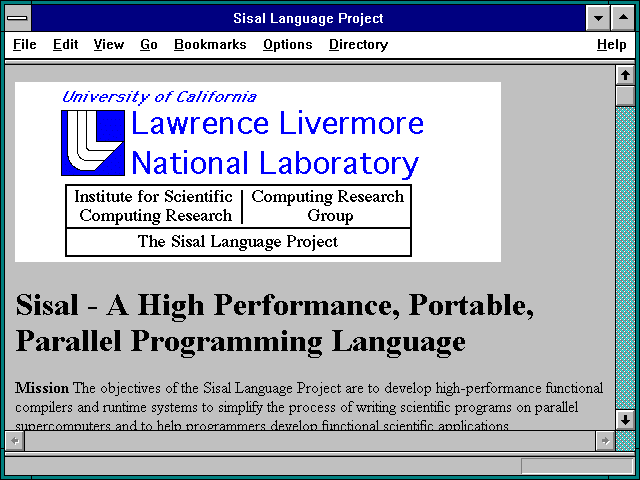This screenshot has height=480, width=640.
Task: Open the Bookmarks menu
Action: [x=210, y=44]
